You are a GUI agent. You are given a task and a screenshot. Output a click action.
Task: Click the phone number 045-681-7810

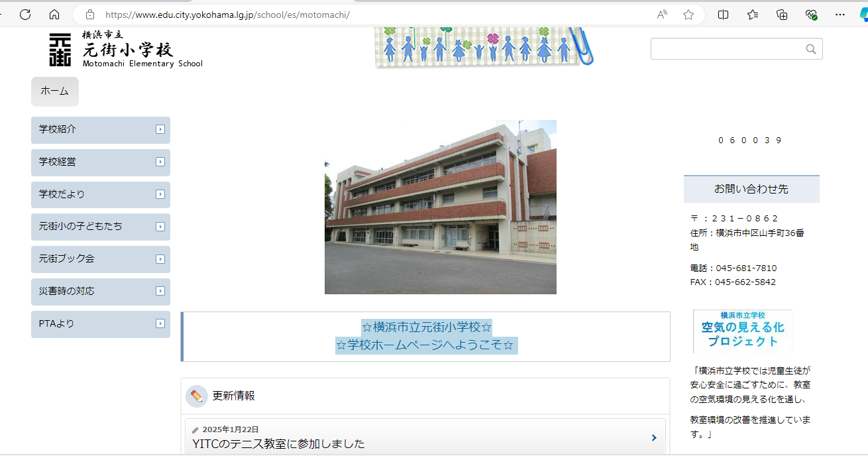(x=745, y=268)
